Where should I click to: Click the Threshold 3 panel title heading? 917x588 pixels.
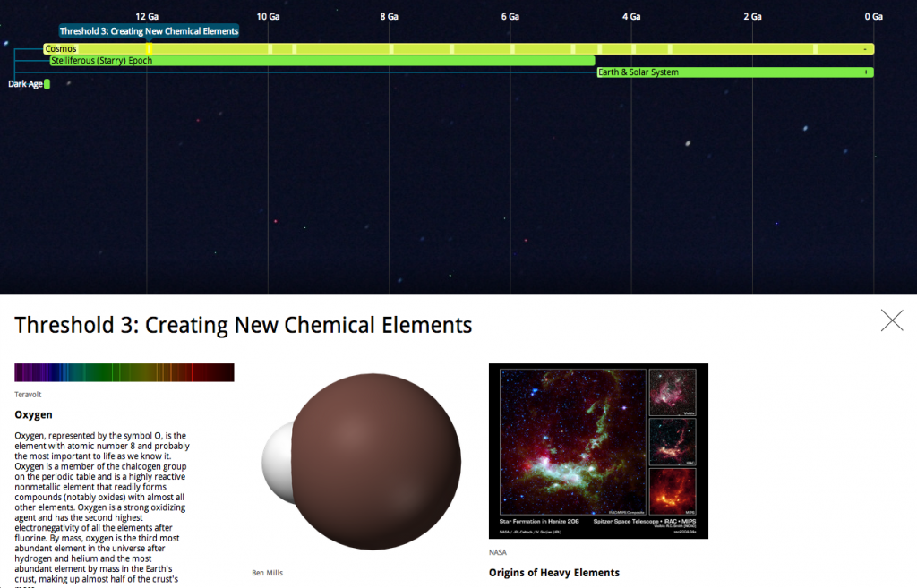pyautogui.click(x=244, y=325)
